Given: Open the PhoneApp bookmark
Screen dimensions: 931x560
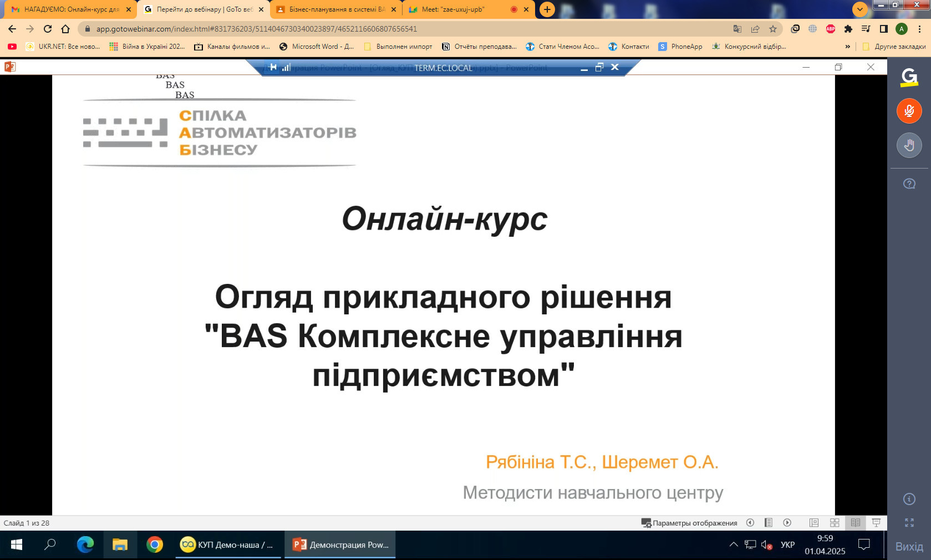Looking at the screenshot, I should (x=680, y=47).
